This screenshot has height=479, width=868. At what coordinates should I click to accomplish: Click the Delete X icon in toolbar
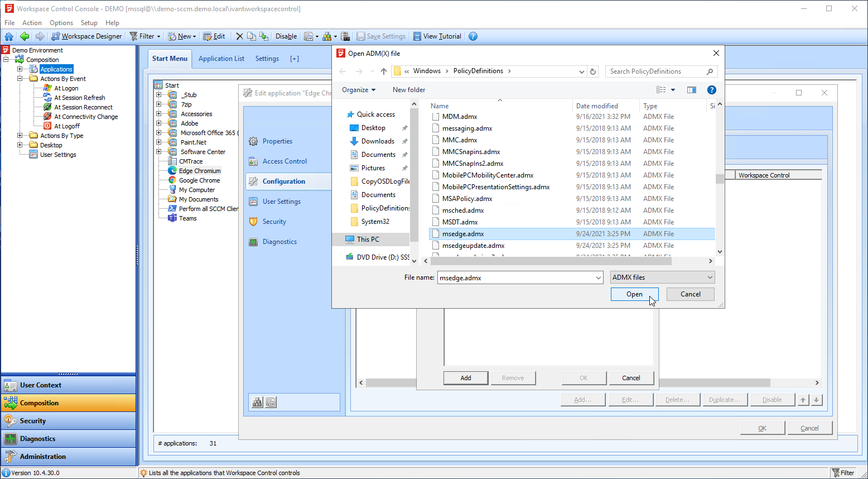click(x=239, y=36)
